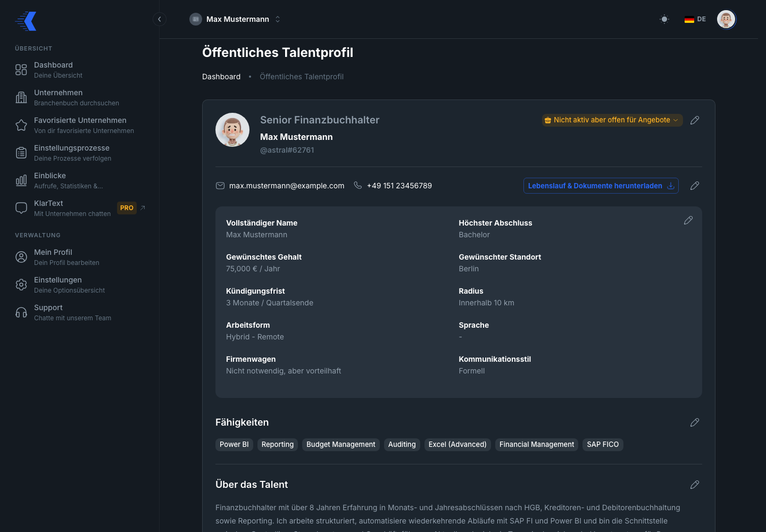This screenshot has height=532, width=766.
Task: Click phone number +49 151 23456789
Action: click(399, 186)
